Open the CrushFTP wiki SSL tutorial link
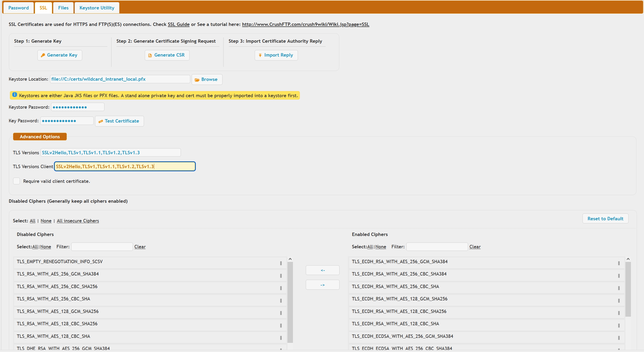 pos(306,24)
